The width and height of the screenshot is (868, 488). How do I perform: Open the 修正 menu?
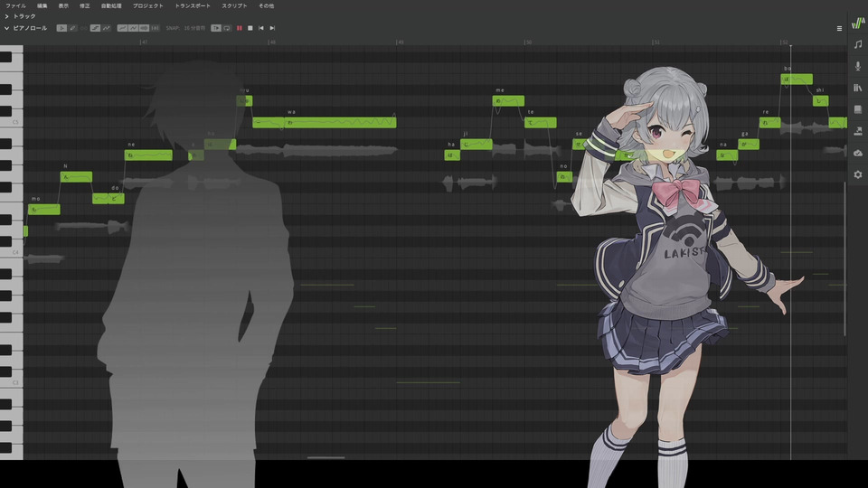click(x=85, y=5)
